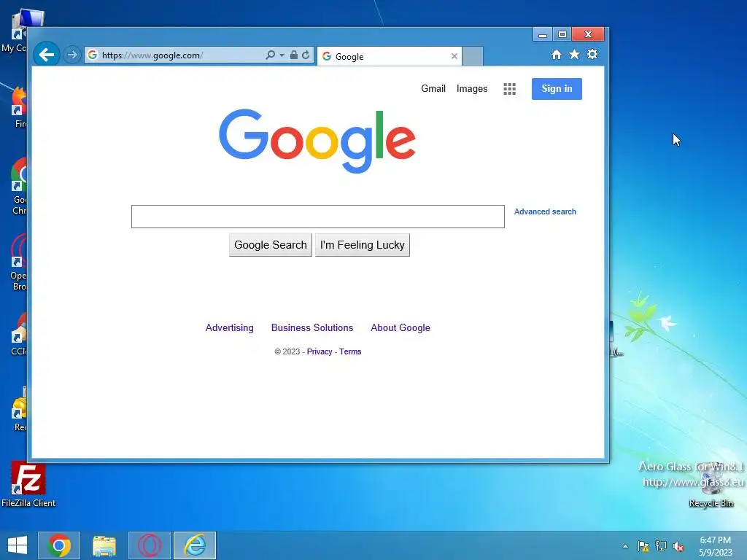747x560 pixels.
Task: Open Opera from the taskbar
Action: point(149,545)
